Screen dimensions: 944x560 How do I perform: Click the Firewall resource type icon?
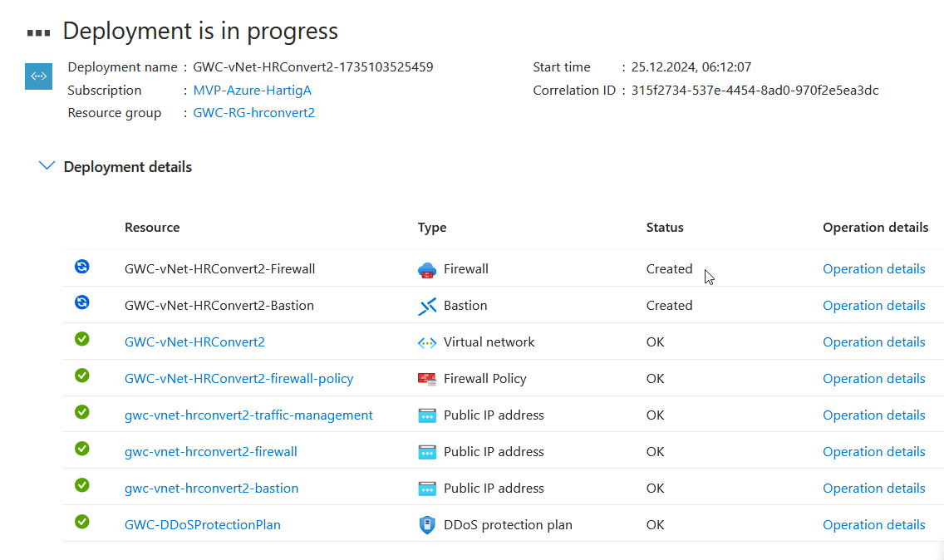point(426,269)
